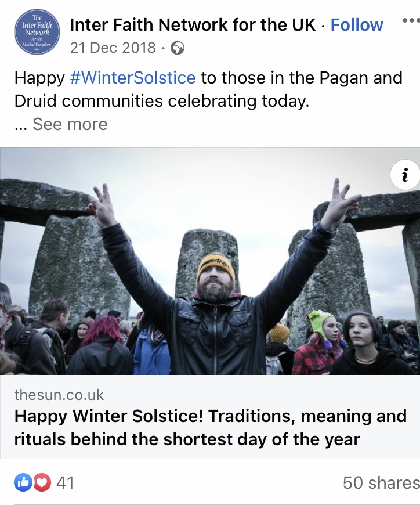The width and height of the screenshot is (420, 505).
Task: View the 41 reactions count
Action: [x=65, y=482]
